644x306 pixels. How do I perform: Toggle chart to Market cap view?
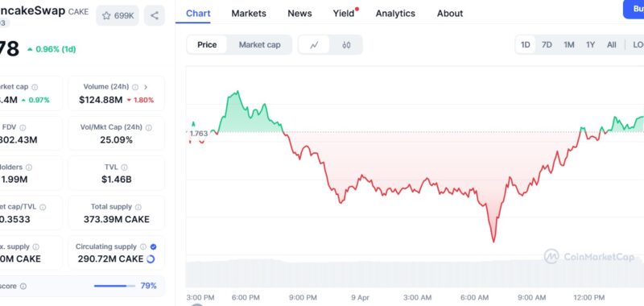[259, 45]
